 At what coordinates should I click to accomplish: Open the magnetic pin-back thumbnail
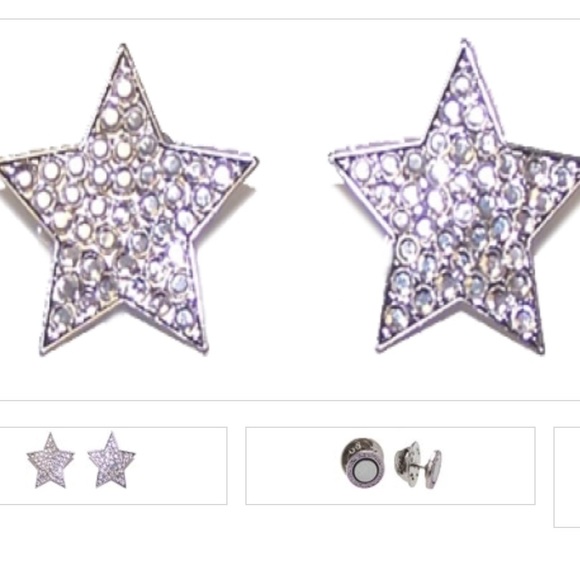[390, 465]
